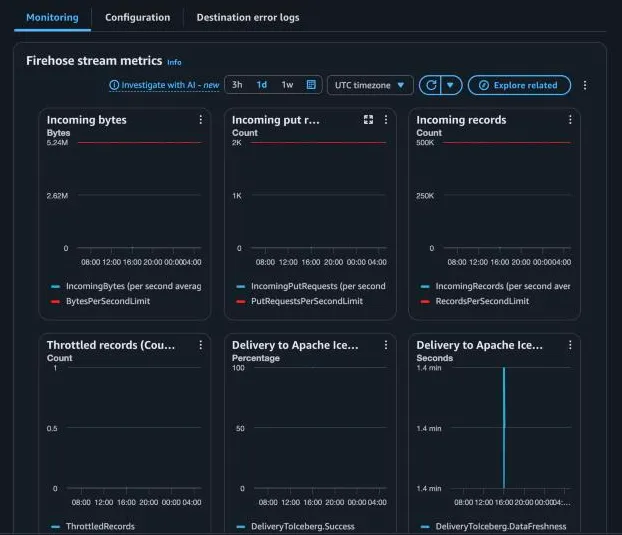The image size is (622, 535).
Task: Open the Delivery to Apache Iceberg Seconds widget menu
Action: [570, 345]
